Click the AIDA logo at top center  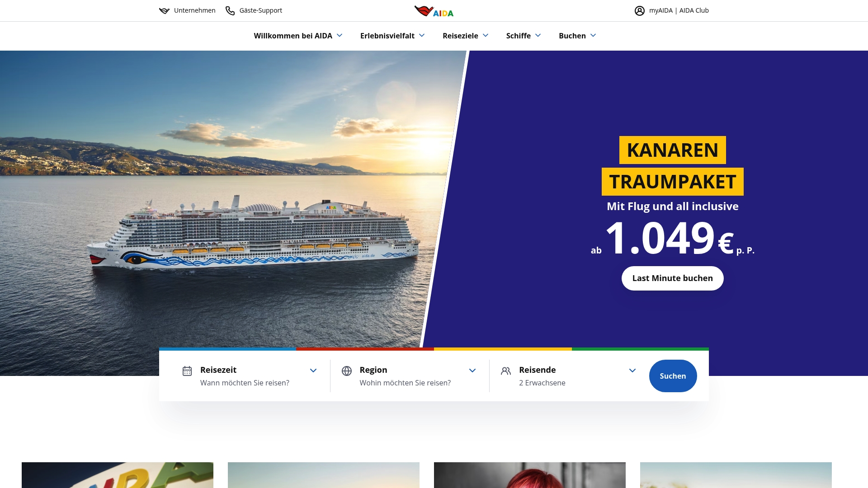tap(434, 11)
